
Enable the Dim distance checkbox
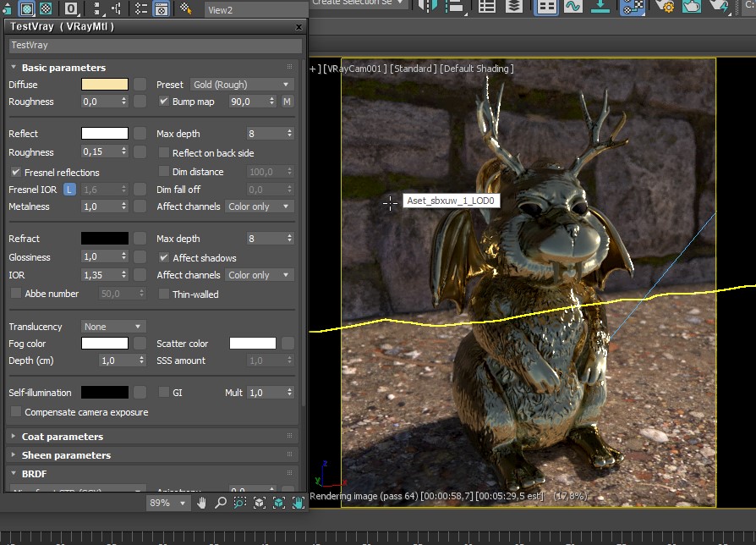tap(164, 171)
